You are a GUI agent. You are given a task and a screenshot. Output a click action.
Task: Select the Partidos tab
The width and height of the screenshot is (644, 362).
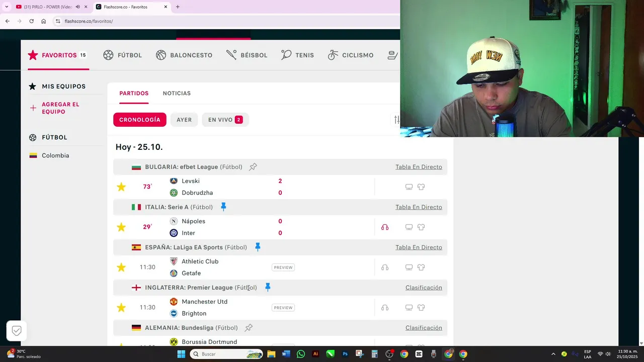pos(134,94)
